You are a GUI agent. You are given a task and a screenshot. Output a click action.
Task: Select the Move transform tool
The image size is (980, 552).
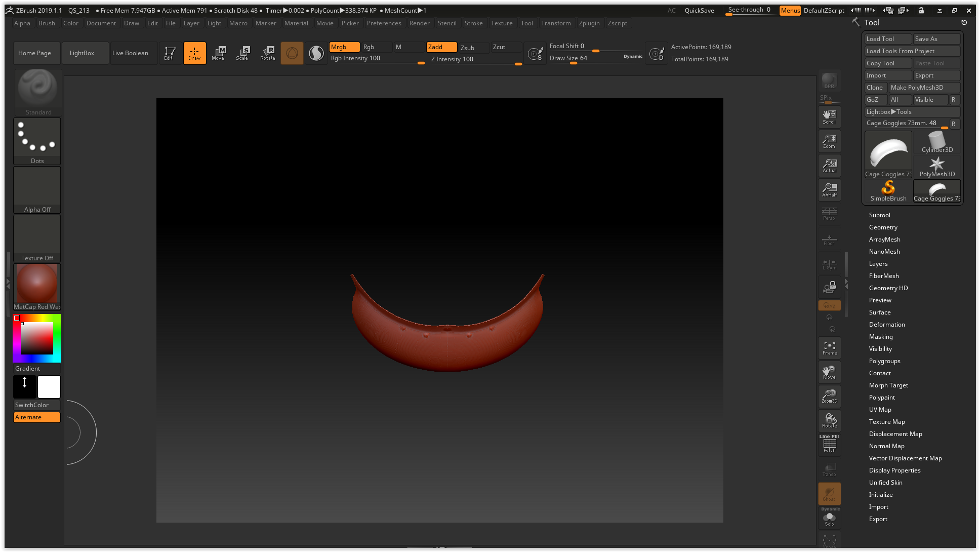click(x=218, y=53)
